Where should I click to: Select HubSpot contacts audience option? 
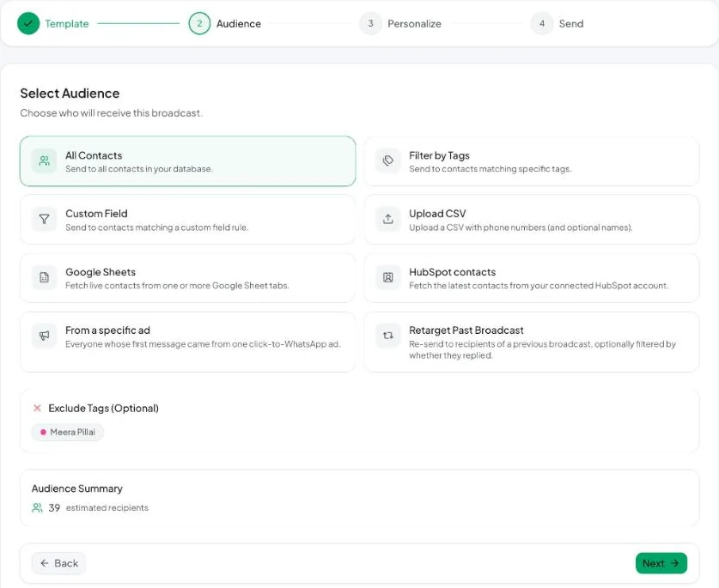click(532, 277)
